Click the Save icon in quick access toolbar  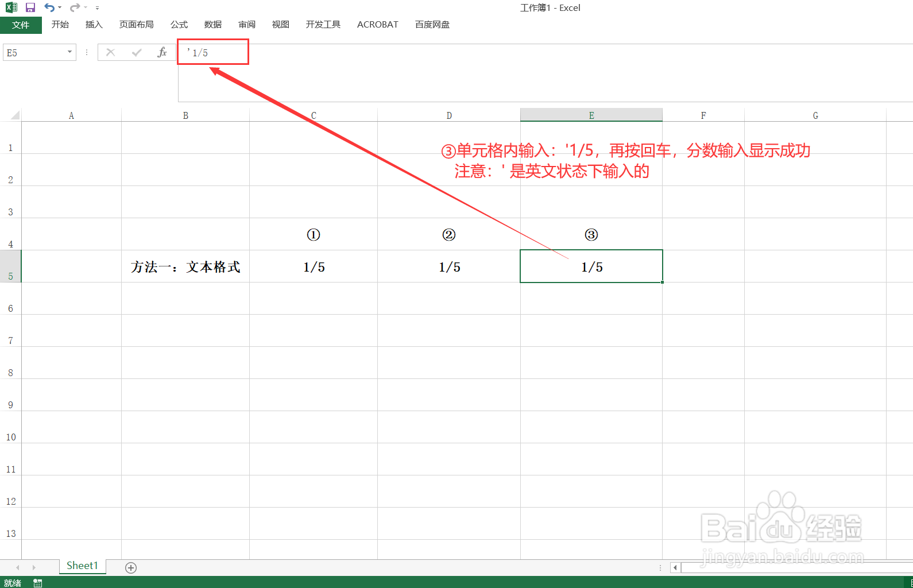[x=30, y=7]
